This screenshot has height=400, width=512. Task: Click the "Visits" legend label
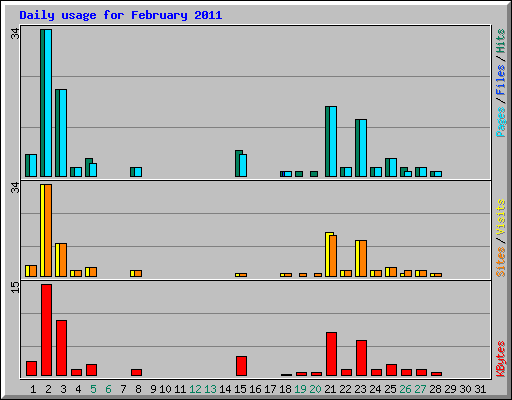point(501,217)
